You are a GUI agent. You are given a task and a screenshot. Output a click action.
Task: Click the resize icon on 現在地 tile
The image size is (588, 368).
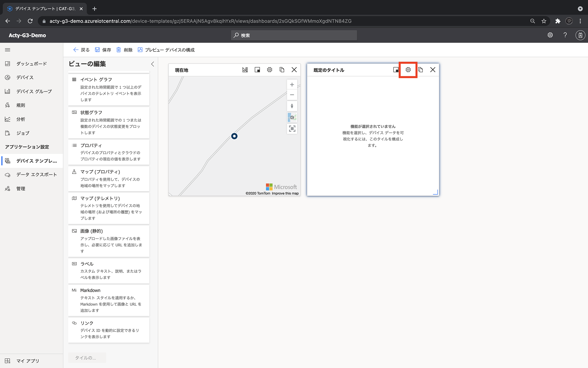(x=257, y=70)
